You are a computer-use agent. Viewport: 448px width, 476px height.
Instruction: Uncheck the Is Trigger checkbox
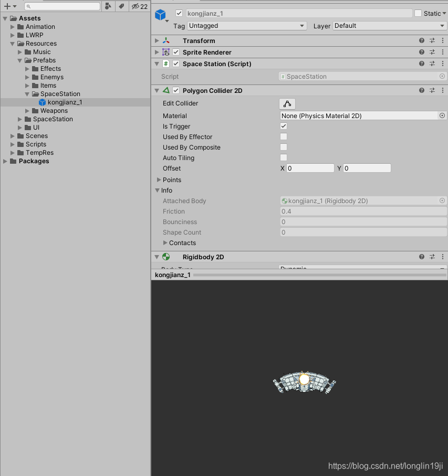[284, 126]
